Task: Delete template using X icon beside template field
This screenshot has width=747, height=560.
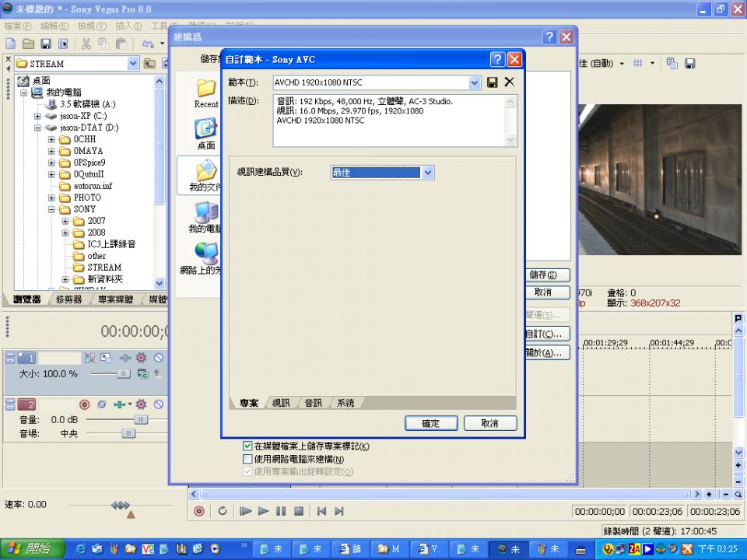Action: [509, 82]
